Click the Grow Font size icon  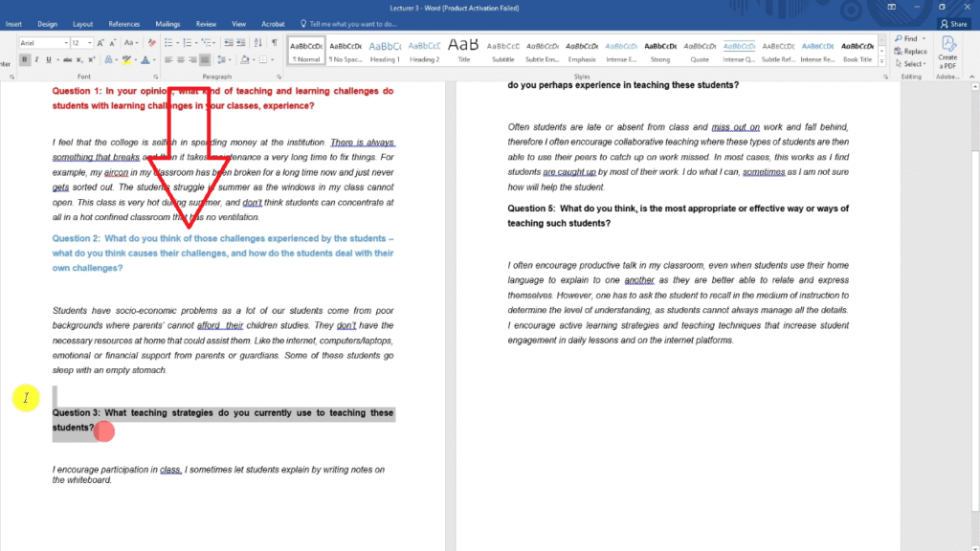(x=102, y=43)
